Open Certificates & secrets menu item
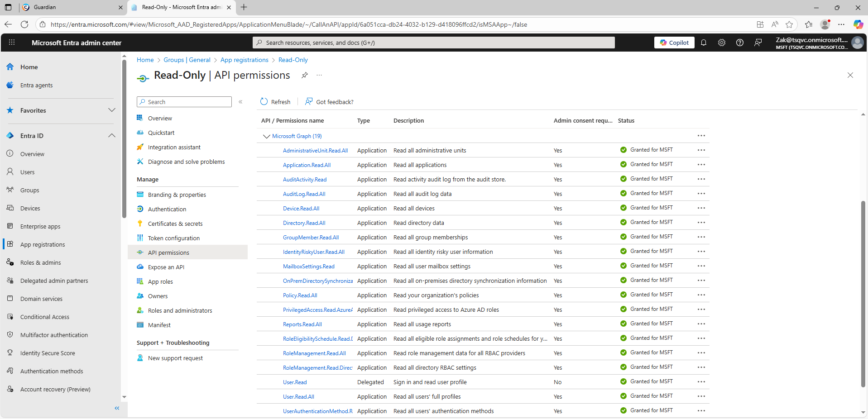The image size is (868, 419). [x=175, y=224]
